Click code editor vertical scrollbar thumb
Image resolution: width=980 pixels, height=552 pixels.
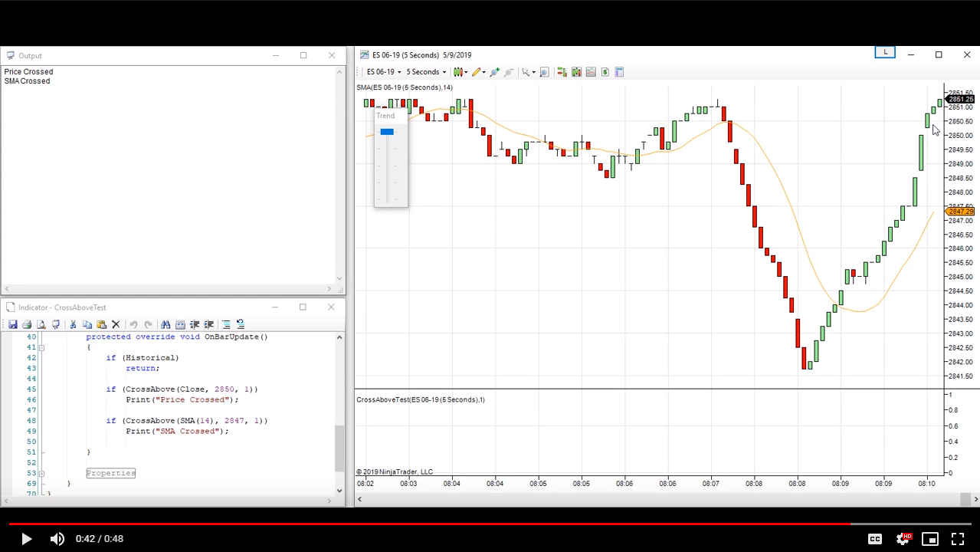339,449
